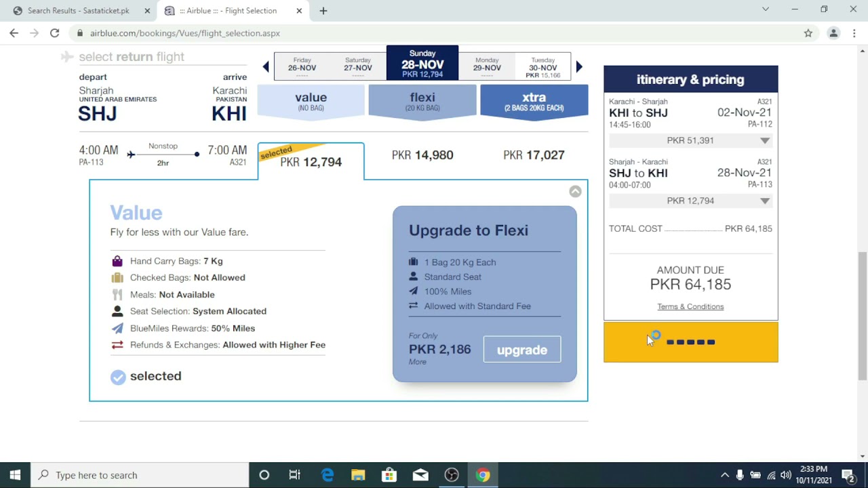868x488 pixels.
Task: Open Microsoft Store from taskbar
Action: (389, 475)
